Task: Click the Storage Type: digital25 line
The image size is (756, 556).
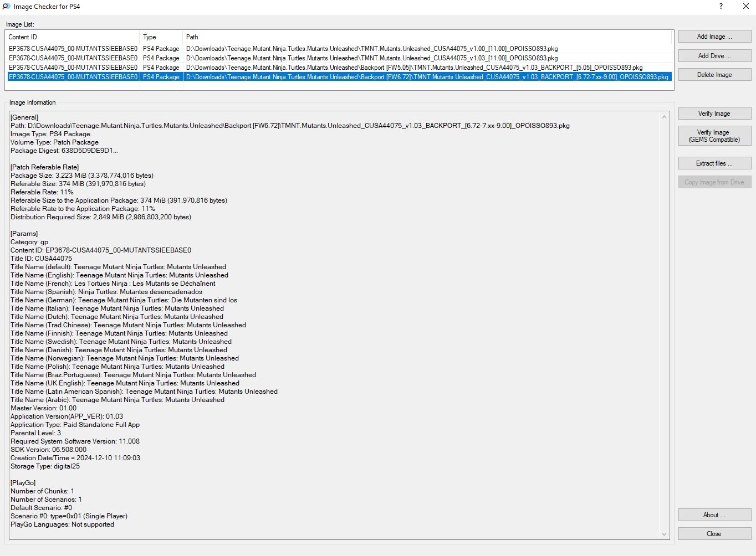Action: pyautogui.click(x=45, y=466)
